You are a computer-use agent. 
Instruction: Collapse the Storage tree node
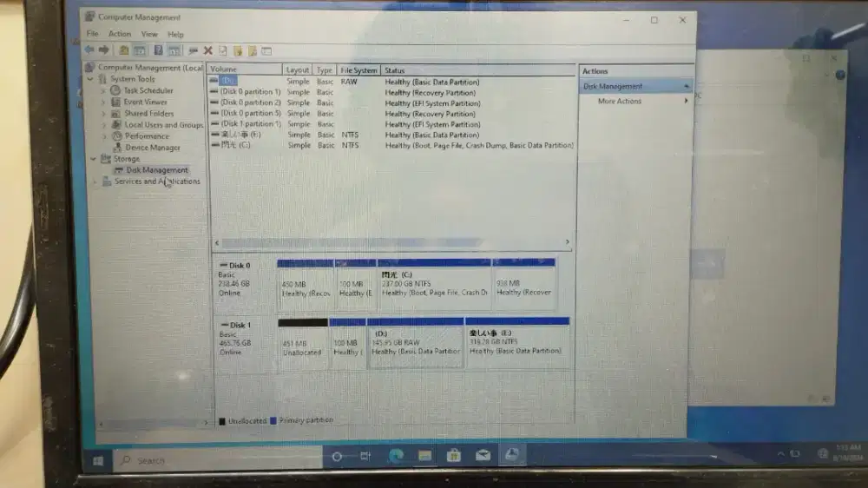point(94,159)
